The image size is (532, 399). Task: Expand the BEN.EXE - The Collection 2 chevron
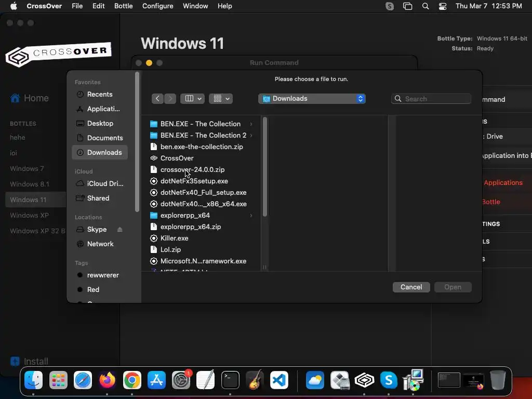[251, 136]
